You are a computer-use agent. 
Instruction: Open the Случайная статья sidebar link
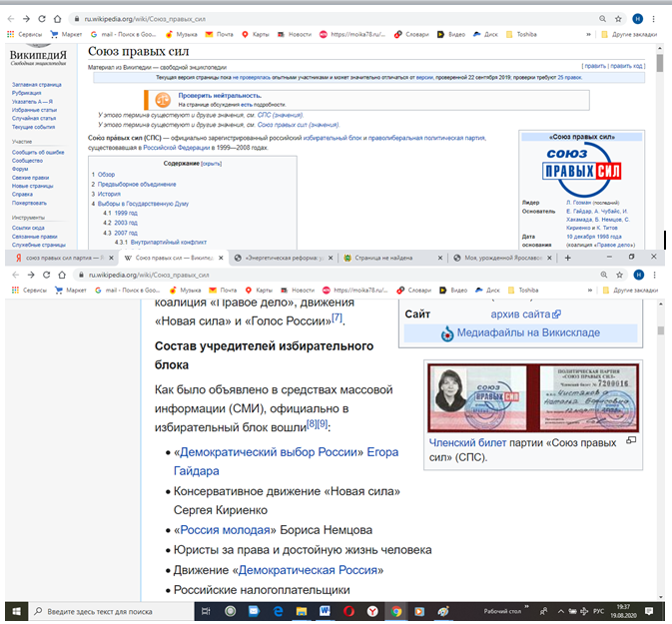(x=34, y=118)
